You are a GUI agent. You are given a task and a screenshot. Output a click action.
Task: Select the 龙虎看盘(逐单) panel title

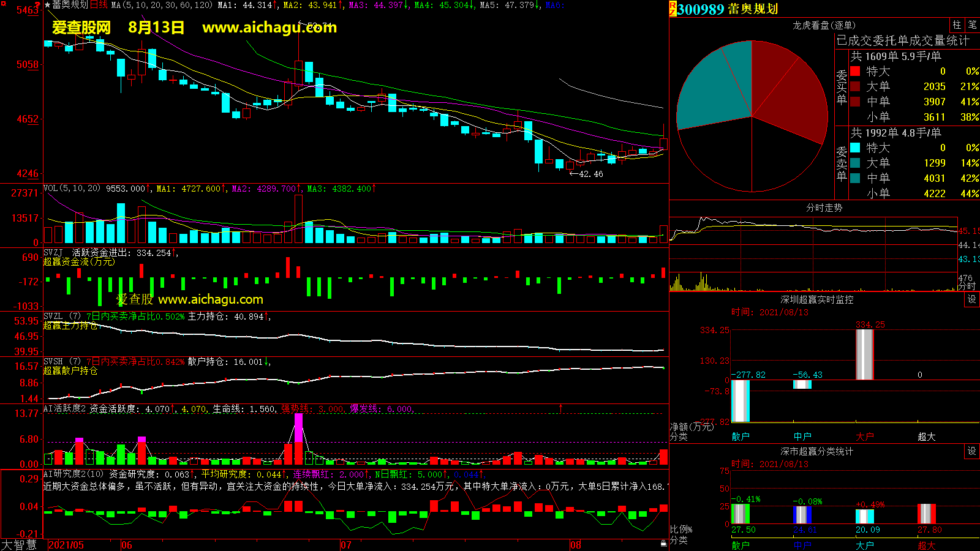(824, 25)
